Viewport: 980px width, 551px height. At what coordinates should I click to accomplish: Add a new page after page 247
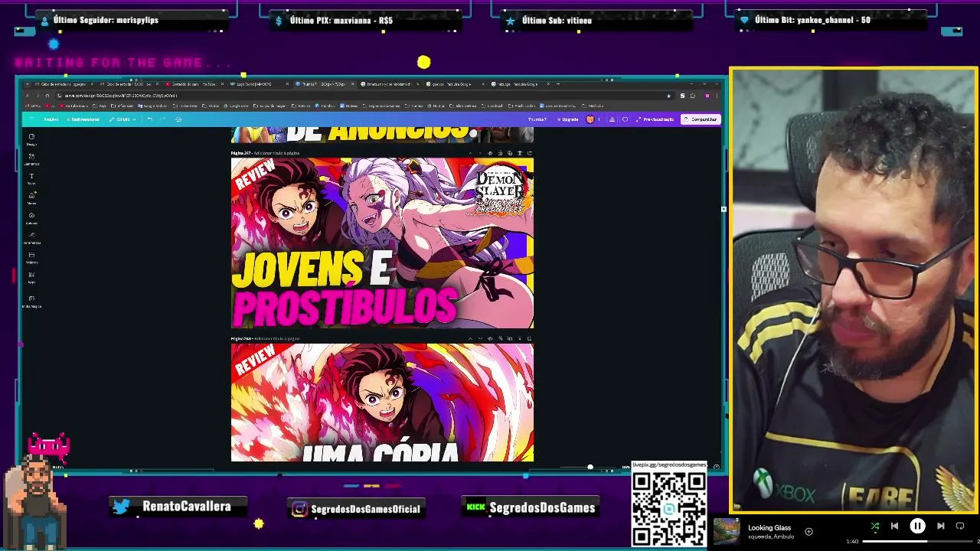coord(529,153)
